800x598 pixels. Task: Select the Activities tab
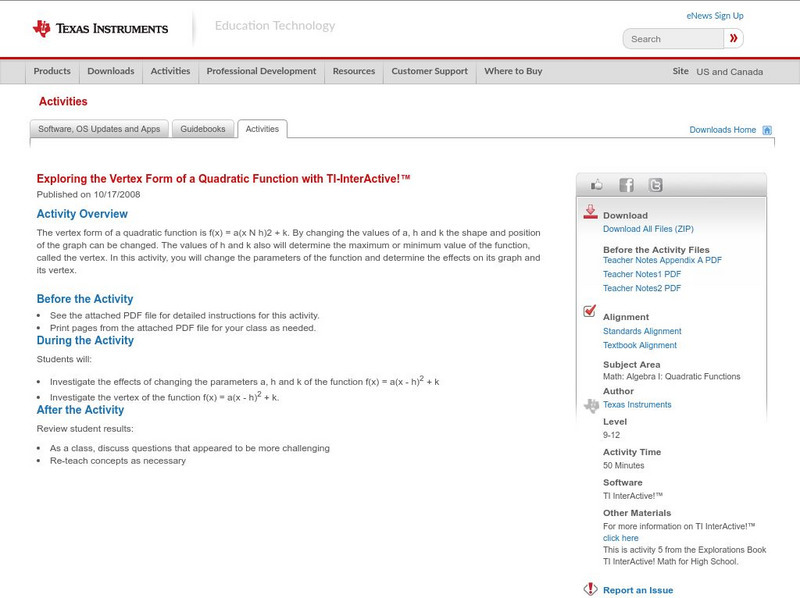point(262,129)
